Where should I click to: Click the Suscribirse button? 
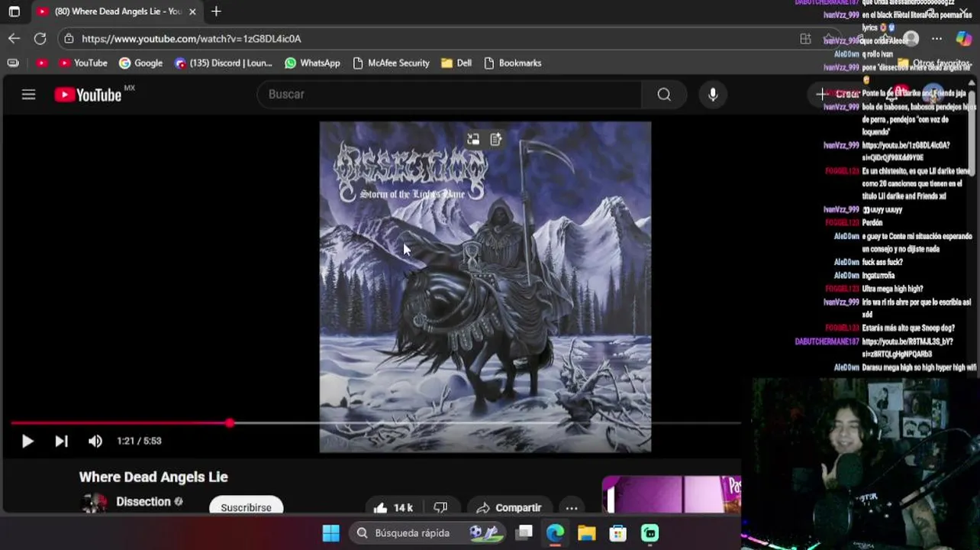click(246, 506)
